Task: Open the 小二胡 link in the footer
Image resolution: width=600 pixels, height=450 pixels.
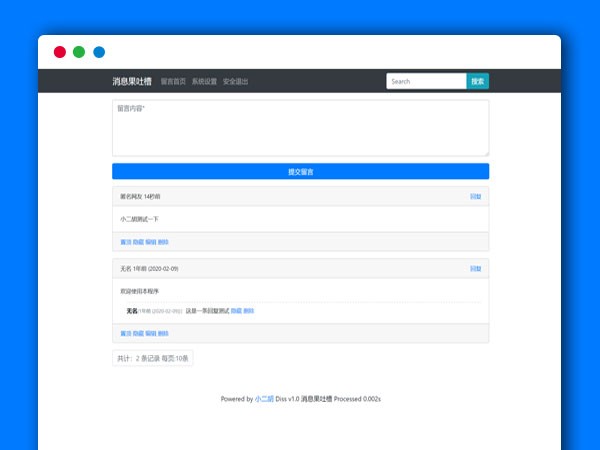Action: tap(264, 399)
